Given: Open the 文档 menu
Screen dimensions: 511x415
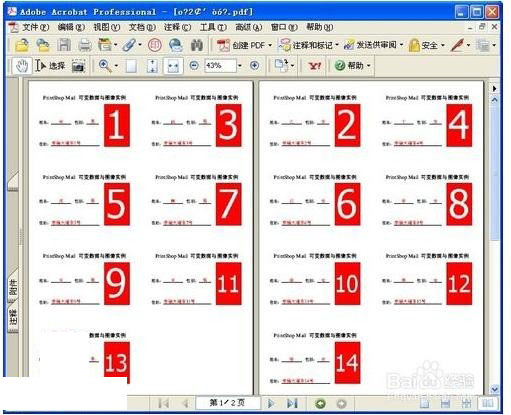Looking at the screenshot, I should pos(142,27).
